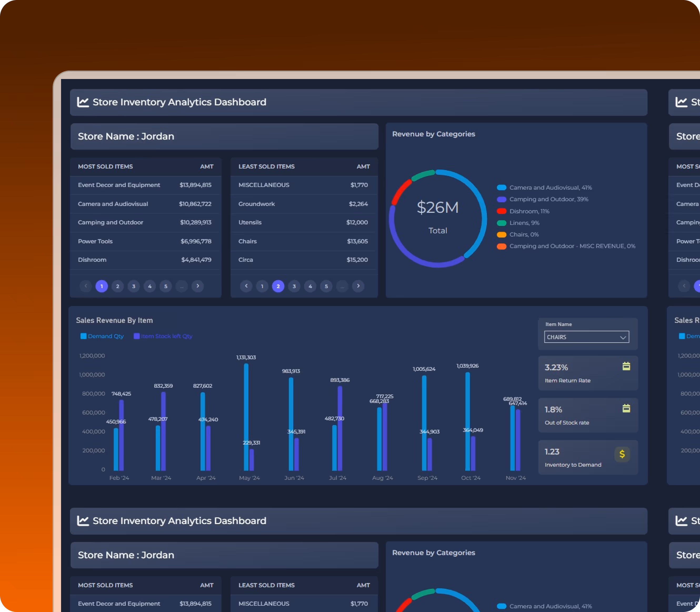Click the 3.23% Item Return Rate value
Screen dimensions: 700x612
[x=556, y=367]
